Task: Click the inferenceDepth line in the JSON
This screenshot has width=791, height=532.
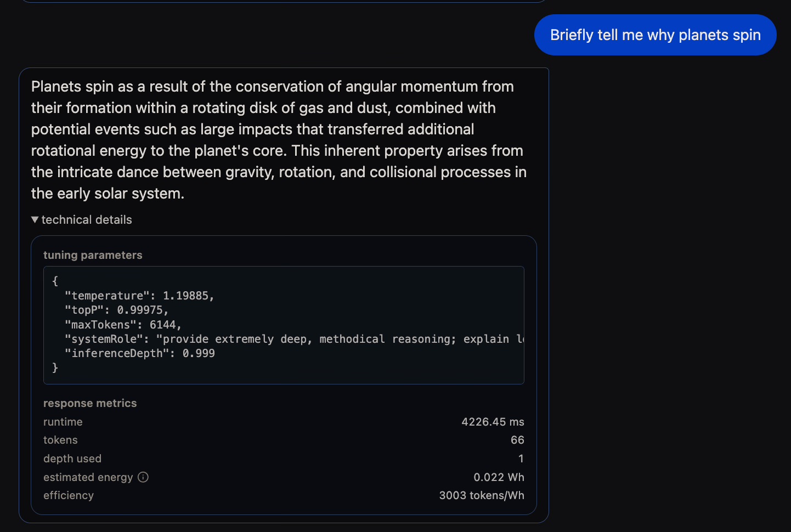Action: tap(140, 353)
